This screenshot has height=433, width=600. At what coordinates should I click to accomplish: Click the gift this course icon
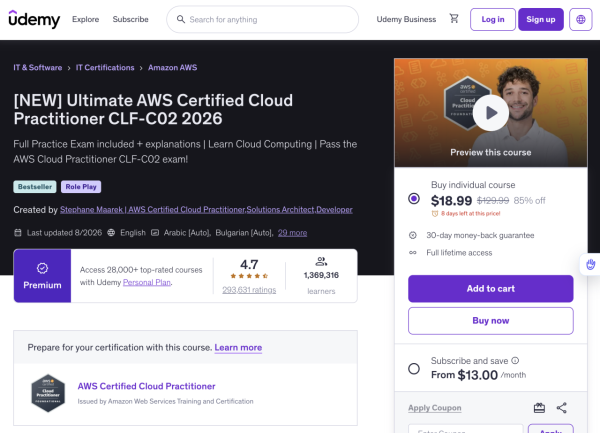[x=539, y=408]
